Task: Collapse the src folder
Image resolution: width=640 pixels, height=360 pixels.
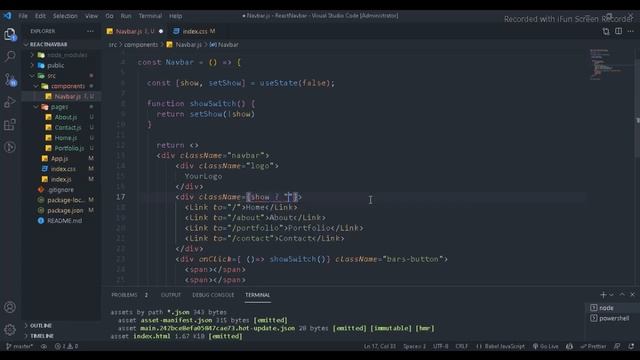Action: click(51, 76)
